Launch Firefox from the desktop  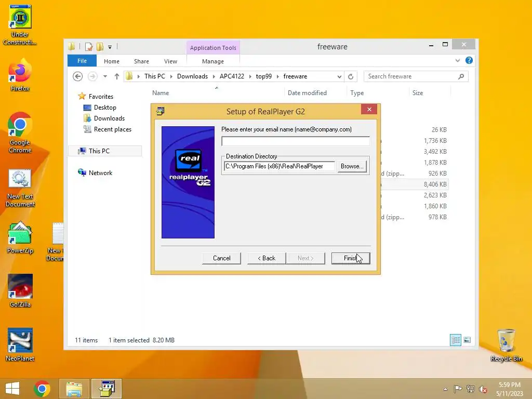(x=20, y=75)
